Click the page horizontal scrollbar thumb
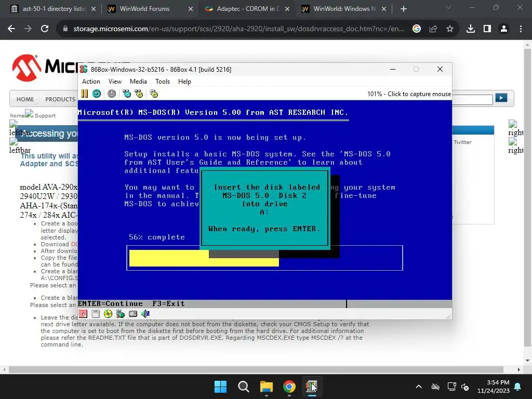Viewport: 532px width, 399px height. tap(256, 369)
